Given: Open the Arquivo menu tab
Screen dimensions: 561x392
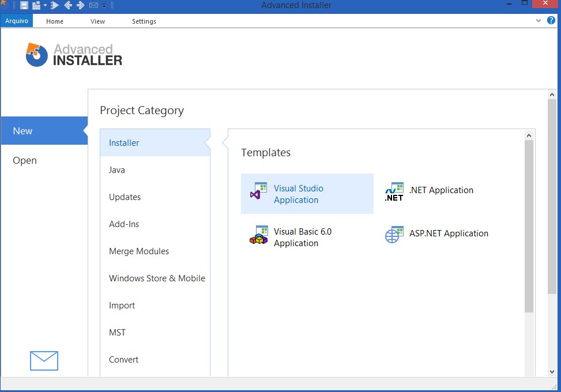Looking at the screenshot, I should (17, 21).
